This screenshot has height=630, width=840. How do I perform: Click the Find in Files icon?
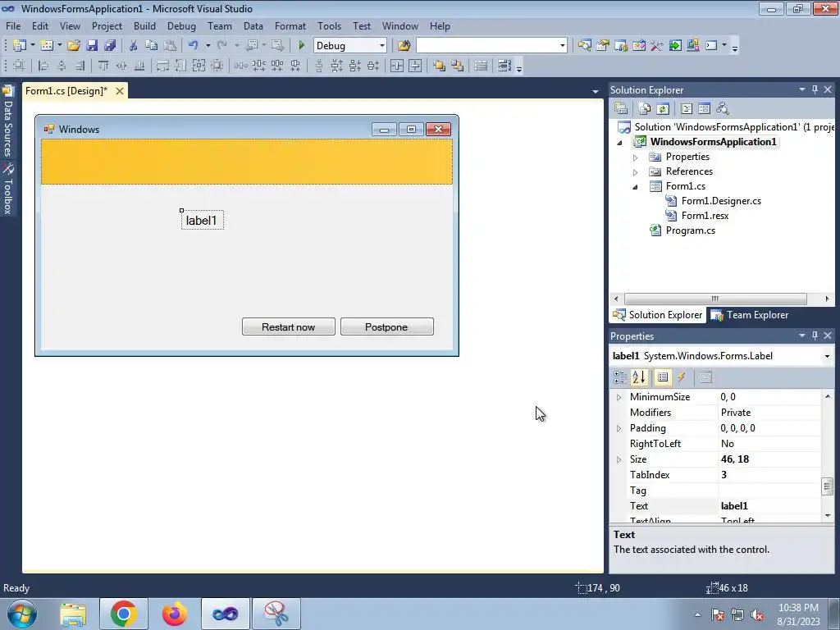coord(404,46)
